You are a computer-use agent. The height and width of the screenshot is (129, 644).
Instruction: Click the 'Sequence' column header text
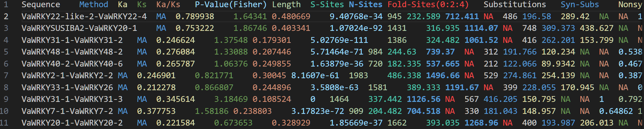(41, 4)
